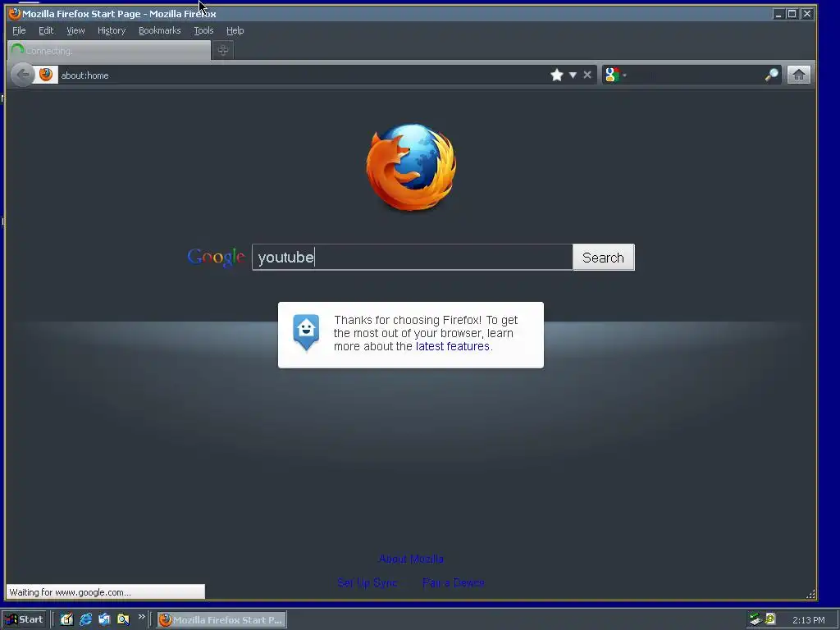The height and width of the screenshot is (630, 840).
Task: Stop loading with the X icon
Action: point(587,75)
